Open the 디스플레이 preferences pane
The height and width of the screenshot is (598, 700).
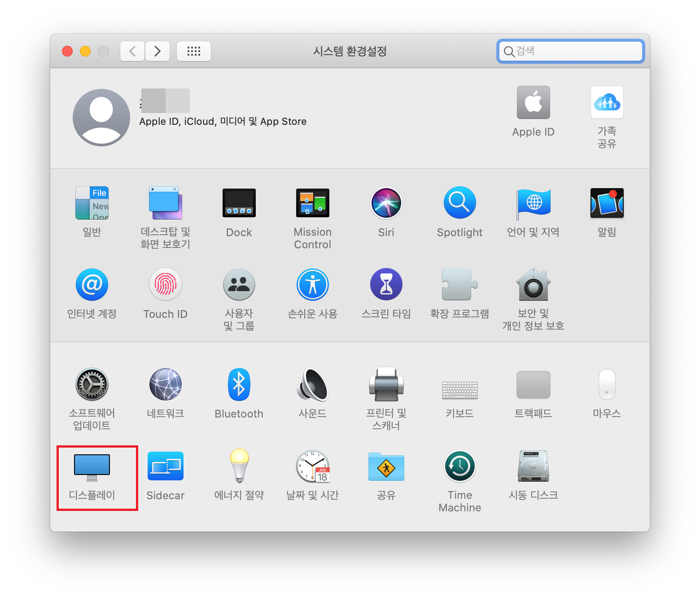click(x=92, y=468)
